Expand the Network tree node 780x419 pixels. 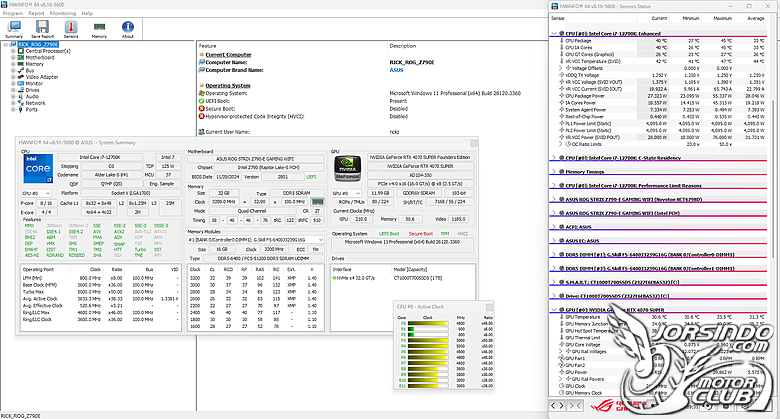click(x=13, y=103)
